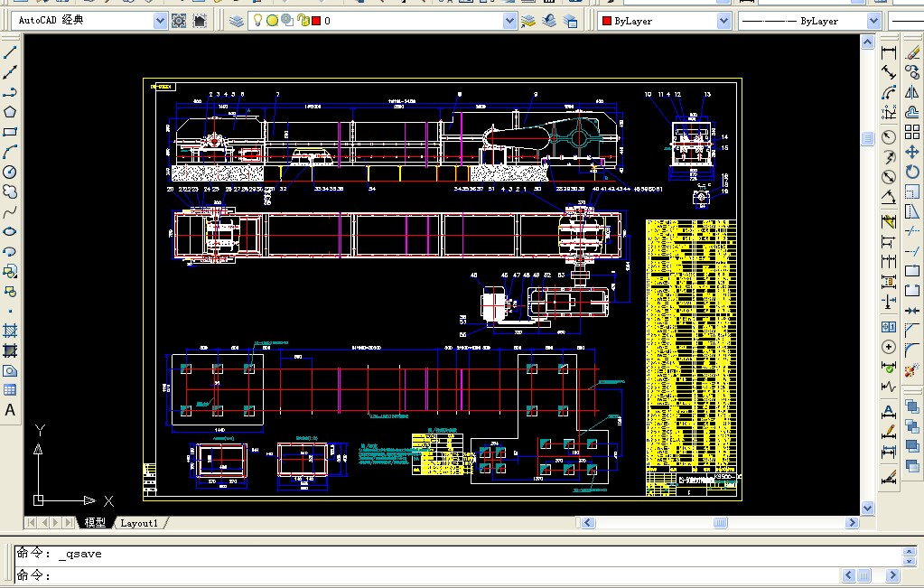This screenshot has width=924, height=588.
Task: Insert a Table using the table icon
Action: [x=10, y=390]
